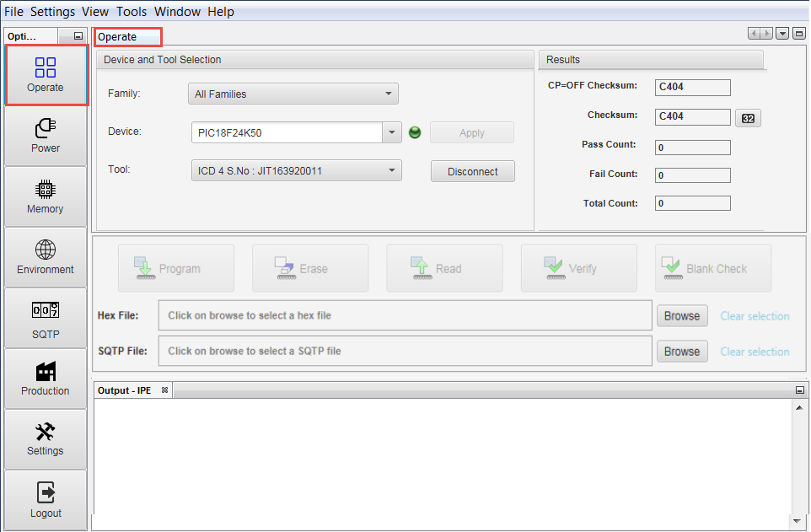Open the Device combo box arrow
Image resolution: width=811 pixels, height=532 pixels.
click(392, 132)
